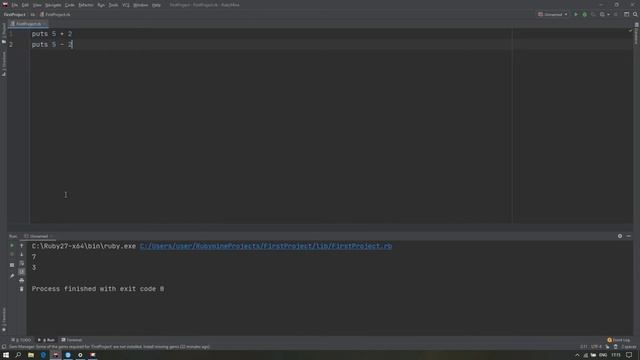Image resolution: width=640 pixels, height=360 pixels.
Task: Click the 2 spaces indent setting
Action: pyautogui.click(x=629, y=347)
